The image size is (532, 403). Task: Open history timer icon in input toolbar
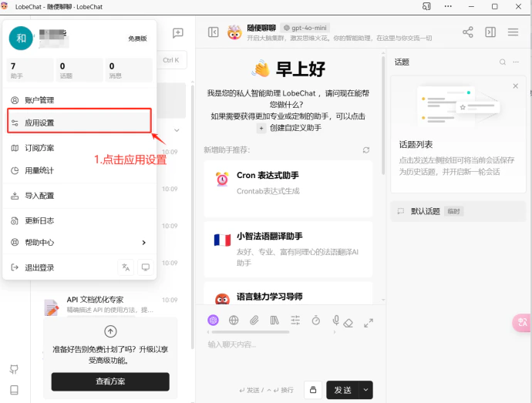tap(316, 320)
